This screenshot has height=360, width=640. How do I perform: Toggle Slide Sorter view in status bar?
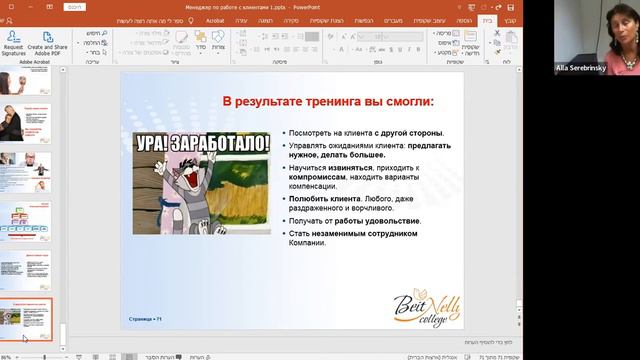[112, 357]
